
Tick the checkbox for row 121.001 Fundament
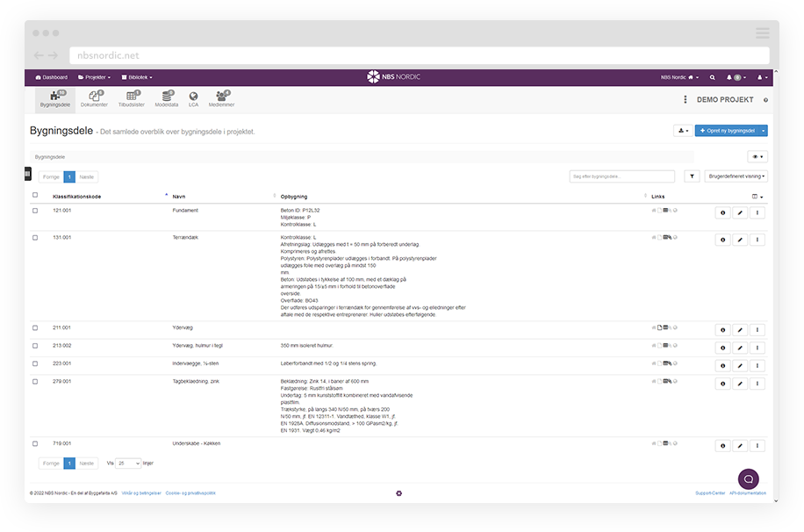click(35, 211)
